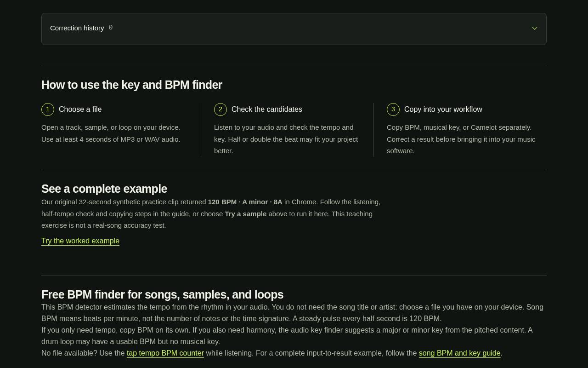Click the step 3 circle icon
Image resolution: width=588 pixels, height=368 pixels.
point(393,109)
